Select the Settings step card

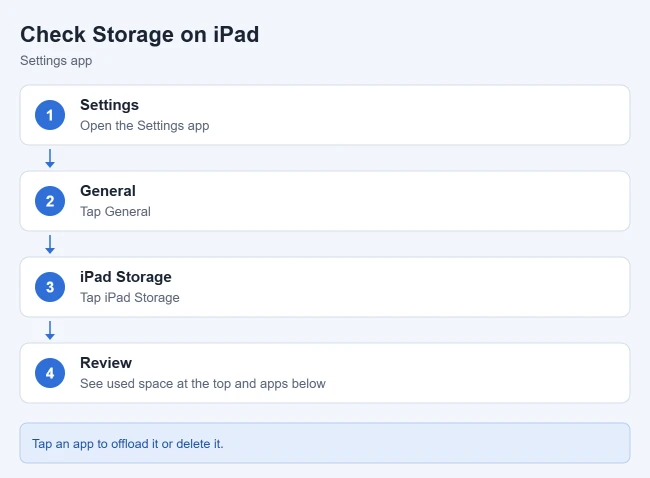[325, 115]
